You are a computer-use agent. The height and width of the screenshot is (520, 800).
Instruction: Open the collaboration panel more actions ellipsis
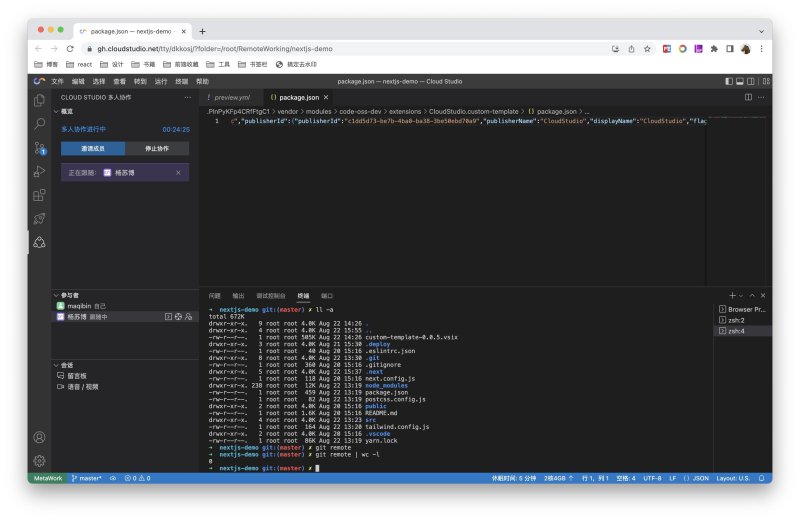[188, 97]
